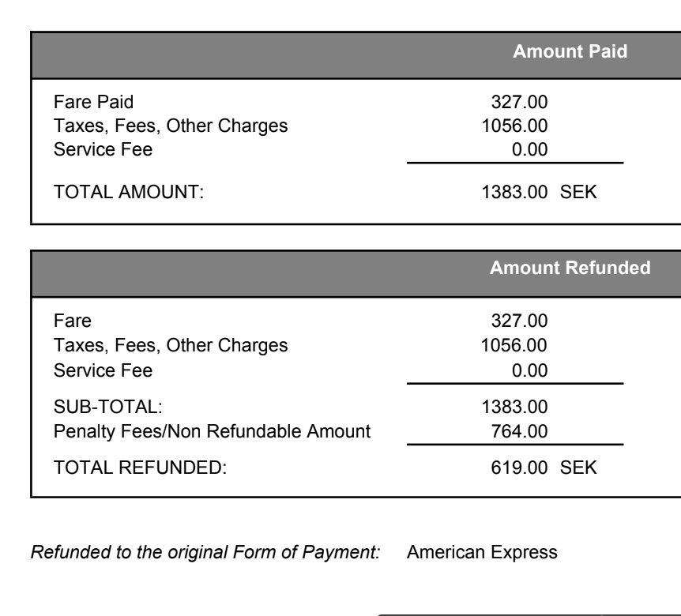Select Taxes, Fees, Other Charges in Amount Refunded
Screen dimensions: 681x616
(x=170, y=344)
